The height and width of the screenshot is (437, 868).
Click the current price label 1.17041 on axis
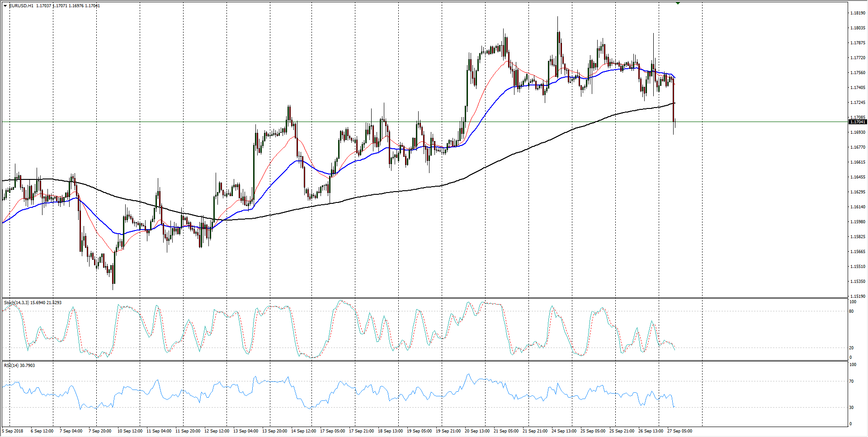tap(858, 122)
